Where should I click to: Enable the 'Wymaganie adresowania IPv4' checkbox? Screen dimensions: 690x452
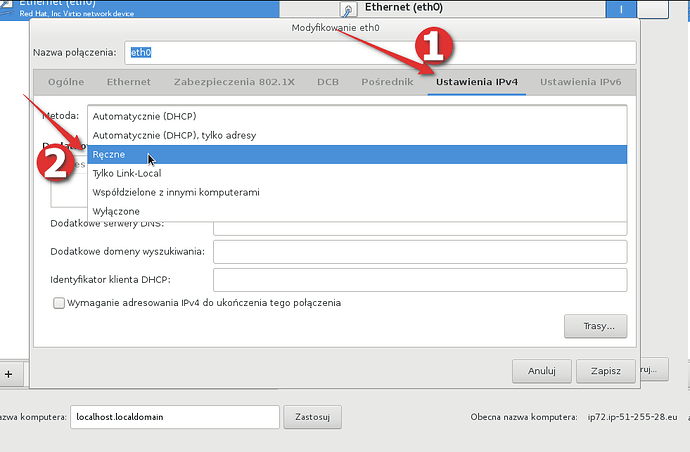coord(59,302)
